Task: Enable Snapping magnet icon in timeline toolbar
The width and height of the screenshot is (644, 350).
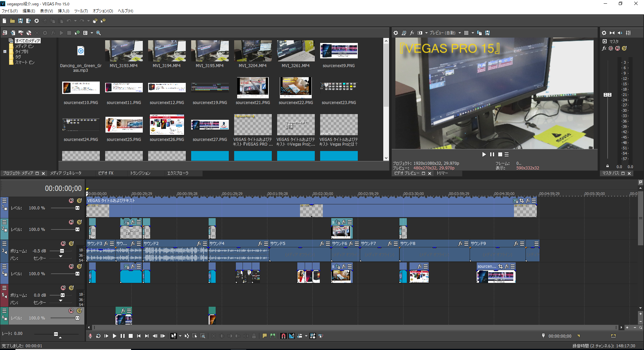Action: click(283, 336)
